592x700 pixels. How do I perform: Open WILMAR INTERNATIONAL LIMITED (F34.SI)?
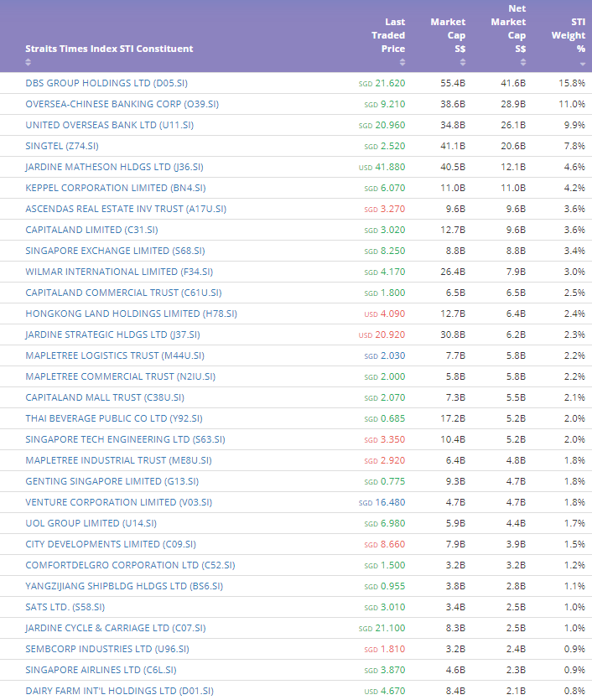[119, 272]
